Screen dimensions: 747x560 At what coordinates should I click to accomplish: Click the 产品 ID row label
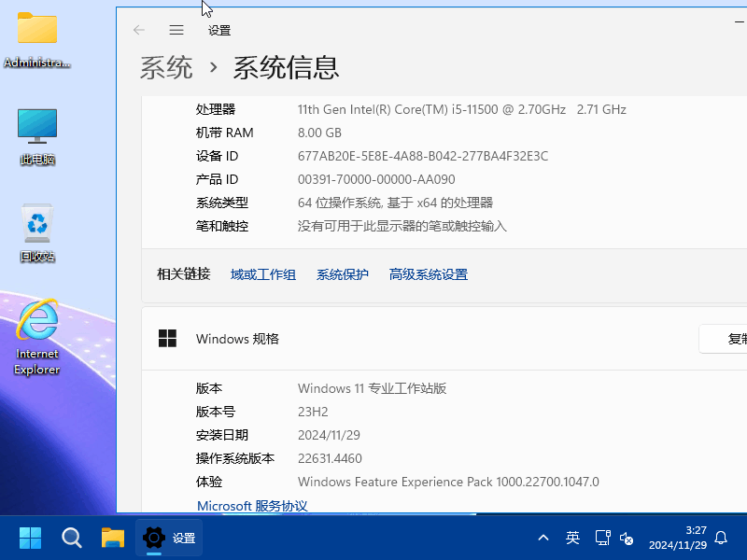point(217,179)
